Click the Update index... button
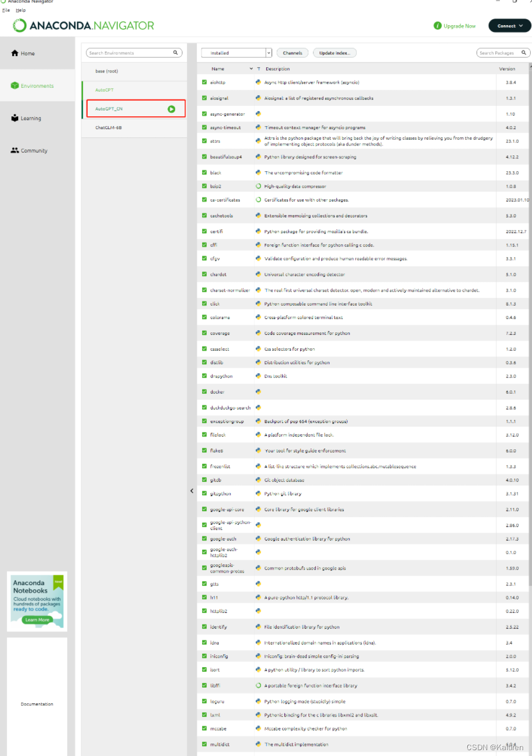 coord(335,53)
